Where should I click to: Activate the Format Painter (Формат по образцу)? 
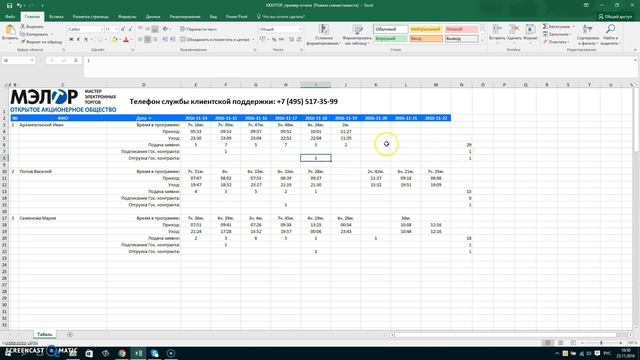(x=41, y=42)
